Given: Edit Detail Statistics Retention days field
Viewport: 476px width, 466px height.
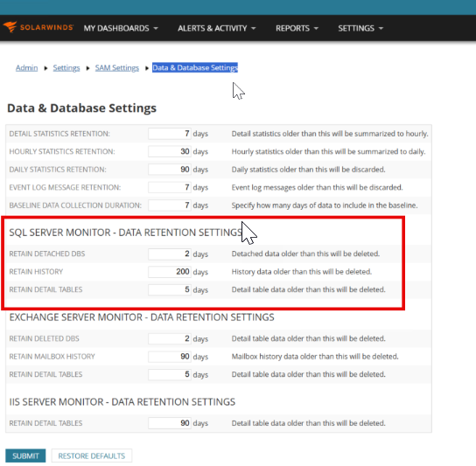Looking at the screenshot, I should (170, 134).
